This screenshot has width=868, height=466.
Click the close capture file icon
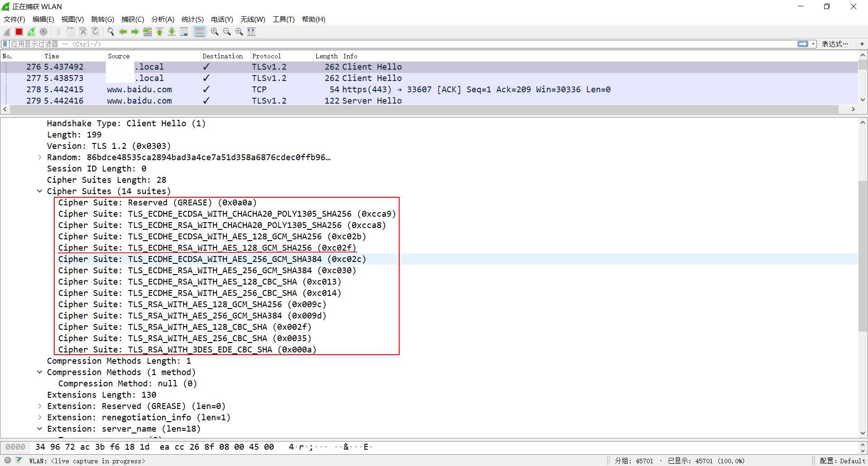83,32
